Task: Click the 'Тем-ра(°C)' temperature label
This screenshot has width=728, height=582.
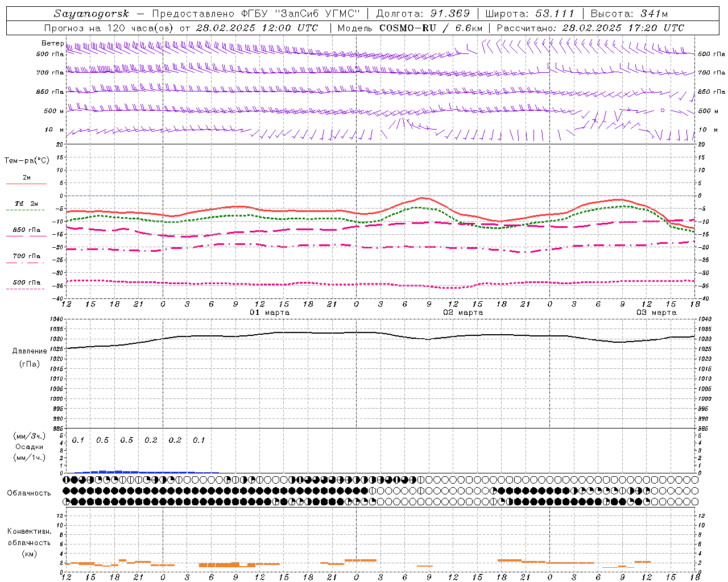Action: pos(27,161)
